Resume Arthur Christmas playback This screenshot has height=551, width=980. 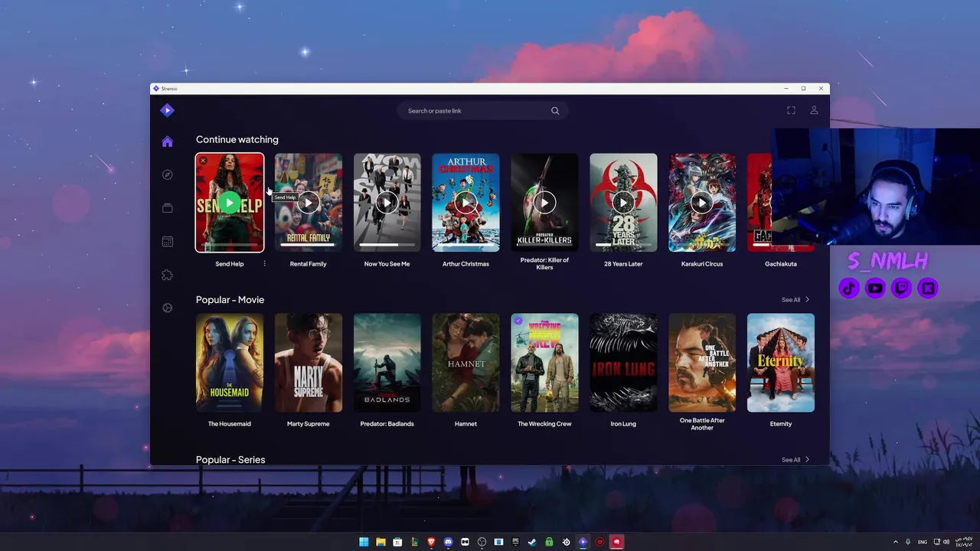(465, 203)
